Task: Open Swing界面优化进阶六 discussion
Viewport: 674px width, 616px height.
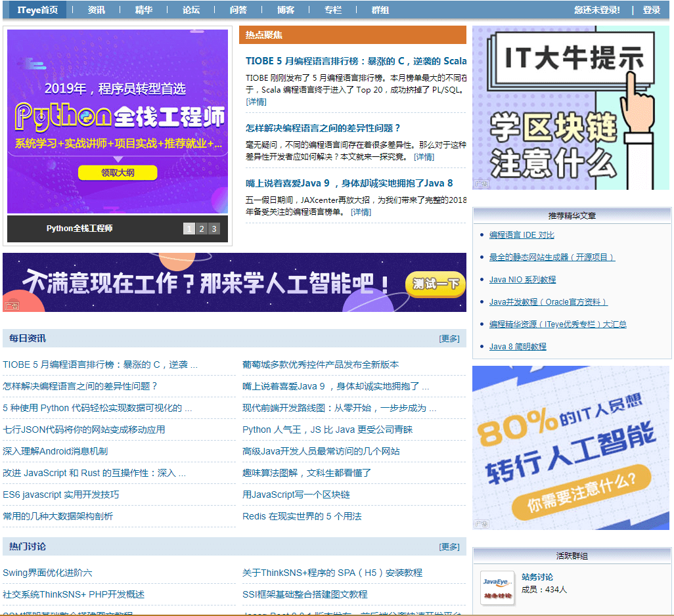Action: [x=47, y=573]
